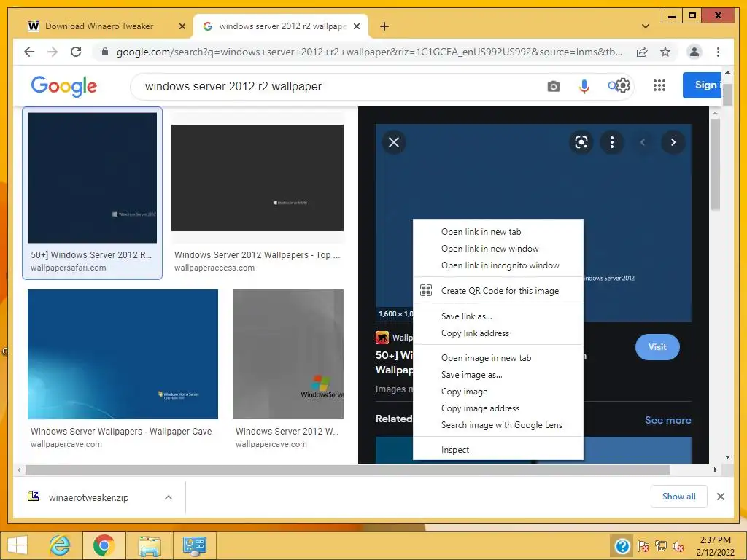Go back to the previous page
Image resolution: width=747 pixels, height=560 pixels.
29,52
